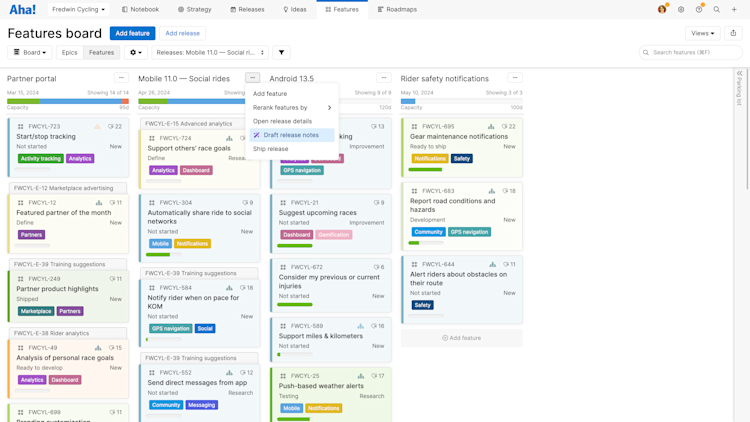750x422 pixels.
Task: Click FWCYL-E-12 Marketplace advertising epic header
Action: [x=68, y=189]
